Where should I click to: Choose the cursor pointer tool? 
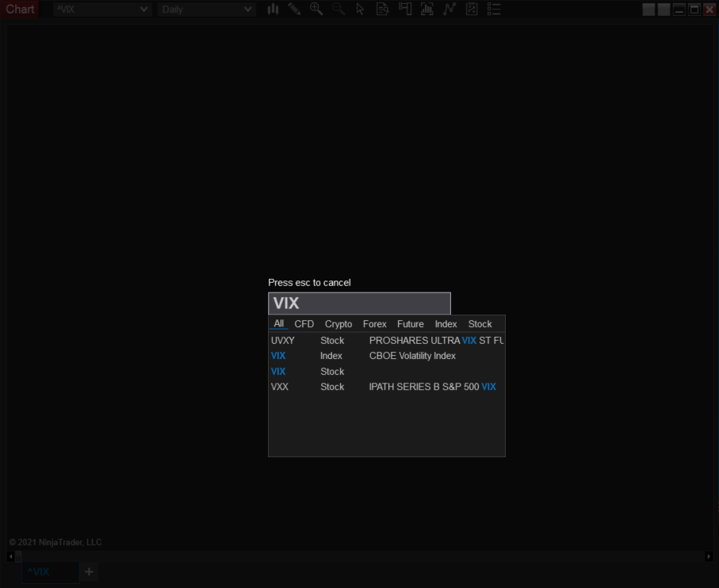(360, 10)
